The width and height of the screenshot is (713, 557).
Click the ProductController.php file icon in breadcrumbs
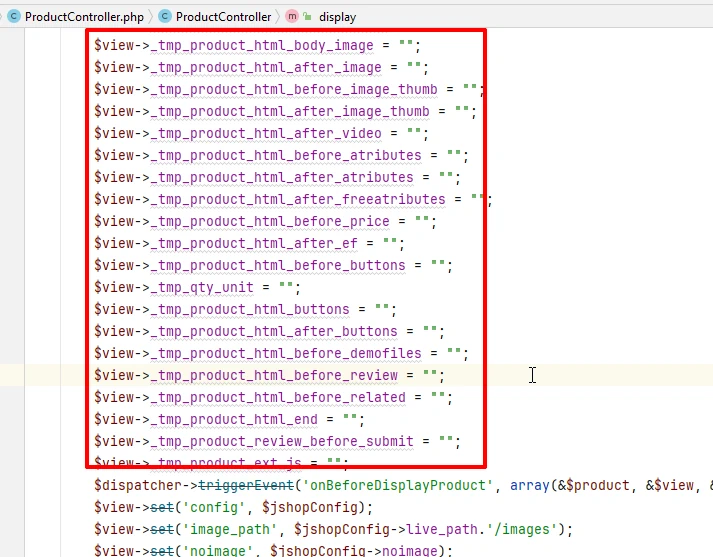point(14,16)
